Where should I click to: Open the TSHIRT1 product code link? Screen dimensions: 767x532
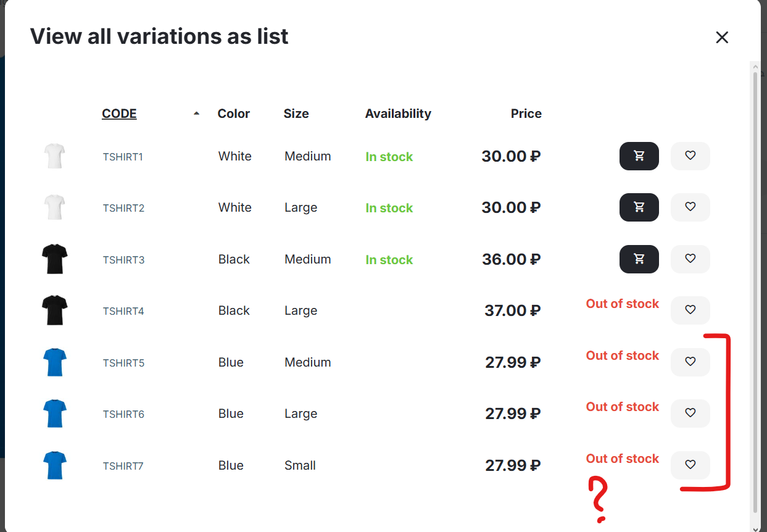tap(123, 157)
